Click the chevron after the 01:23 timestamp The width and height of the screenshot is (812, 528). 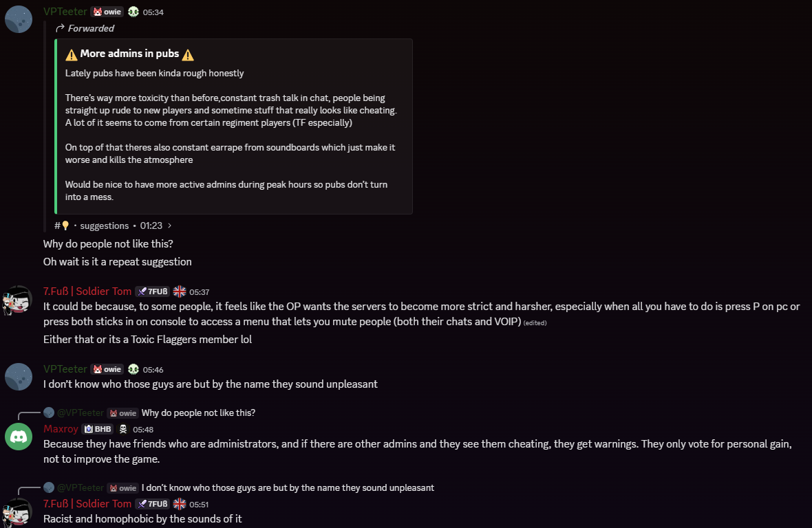(169, 225)
